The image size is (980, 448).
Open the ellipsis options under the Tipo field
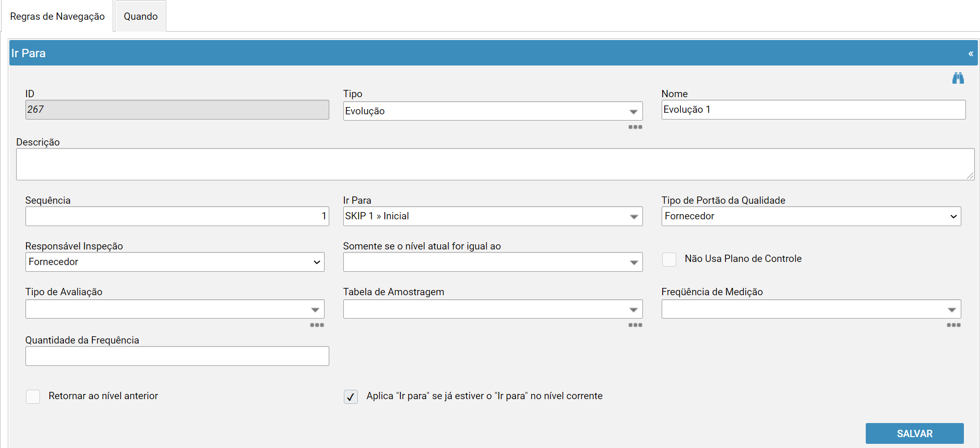pyautogui.click(x=635, y=127)
